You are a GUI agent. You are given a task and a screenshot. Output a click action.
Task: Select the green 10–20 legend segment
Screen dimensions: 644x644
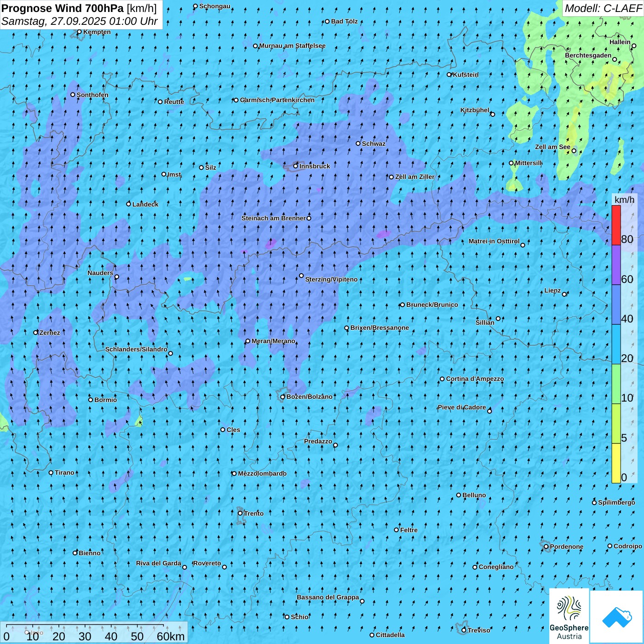tap(616, 384)
